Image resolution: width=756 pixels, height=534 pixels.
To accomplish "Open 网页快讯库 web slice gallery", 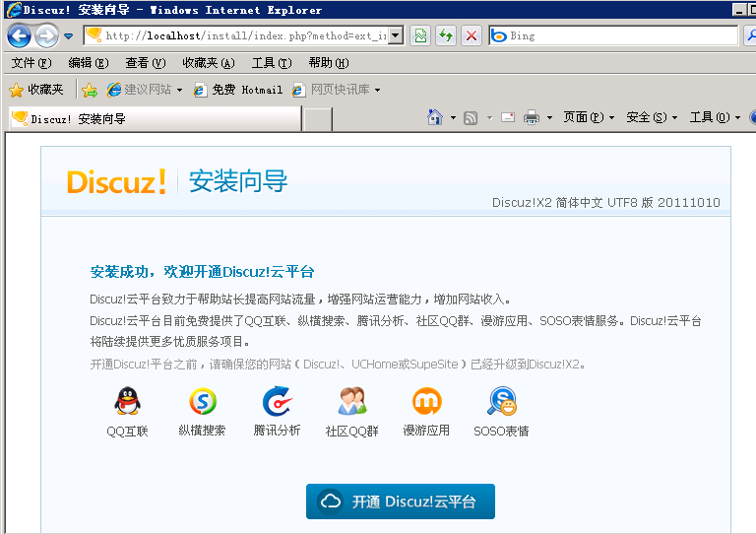I will (331, 90).
